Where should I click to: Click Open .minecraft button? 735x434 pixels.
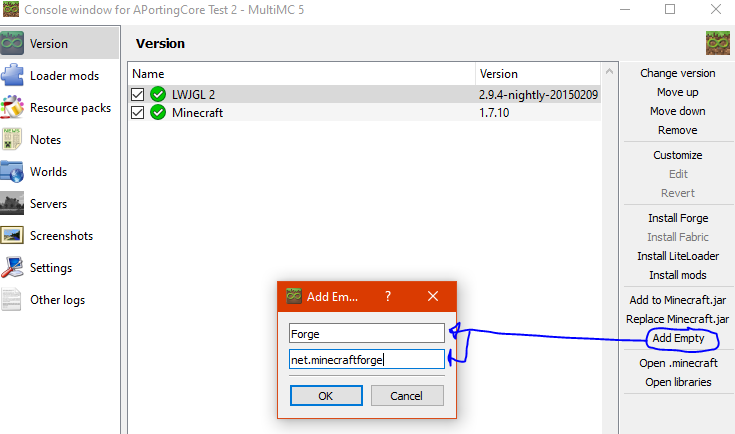tap(678, 363)
